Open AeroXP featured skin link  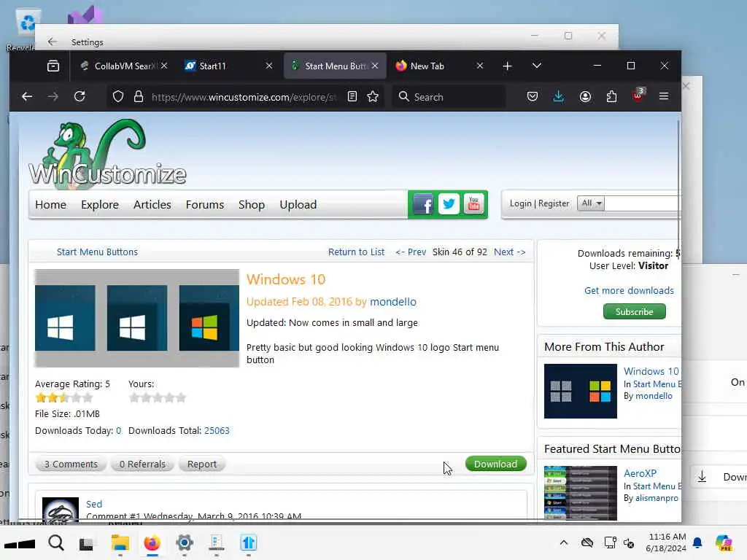click(x=640, y=473)
